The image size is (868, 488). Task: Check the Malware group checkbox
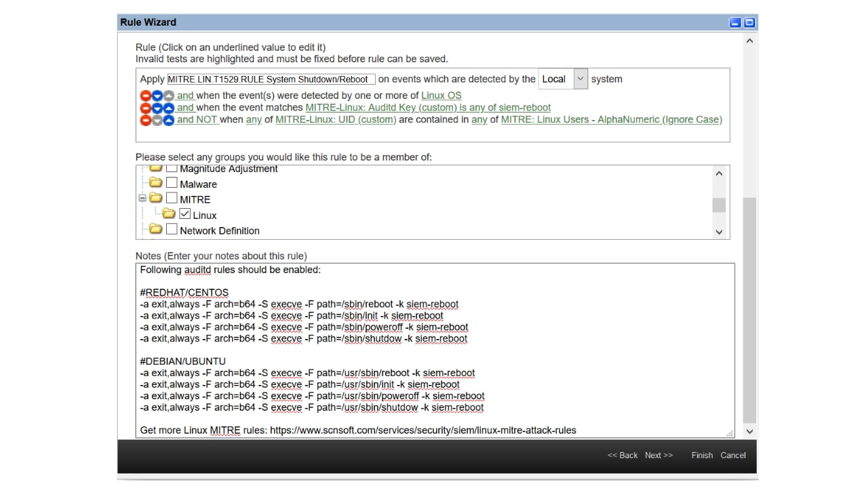tap(172, 183)
